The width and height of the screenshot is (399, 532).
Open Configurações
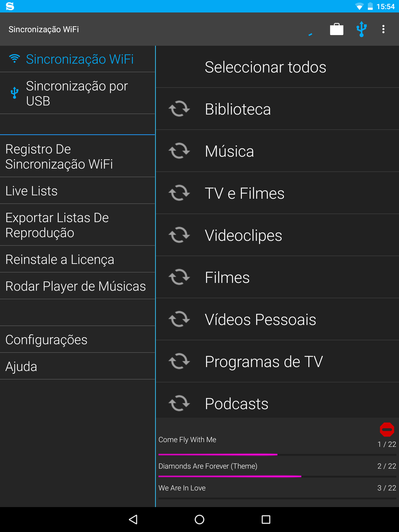coord(77,340)
